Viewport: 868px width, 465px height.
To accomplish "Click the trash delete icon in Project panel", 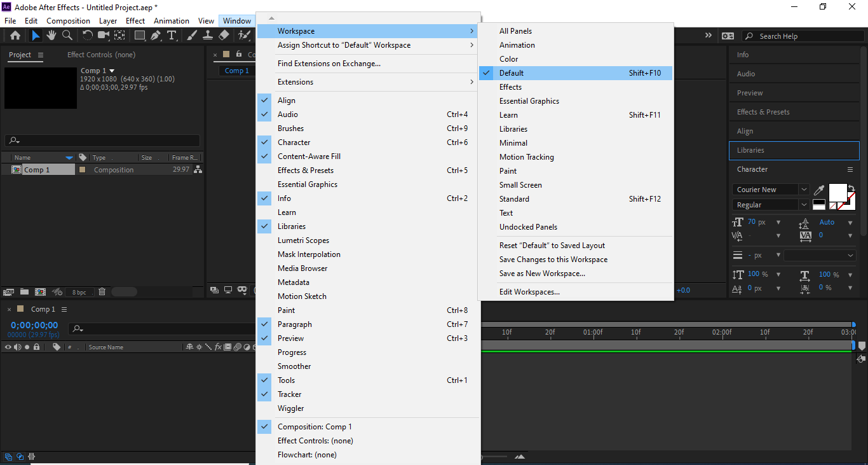I will point(102,292).
